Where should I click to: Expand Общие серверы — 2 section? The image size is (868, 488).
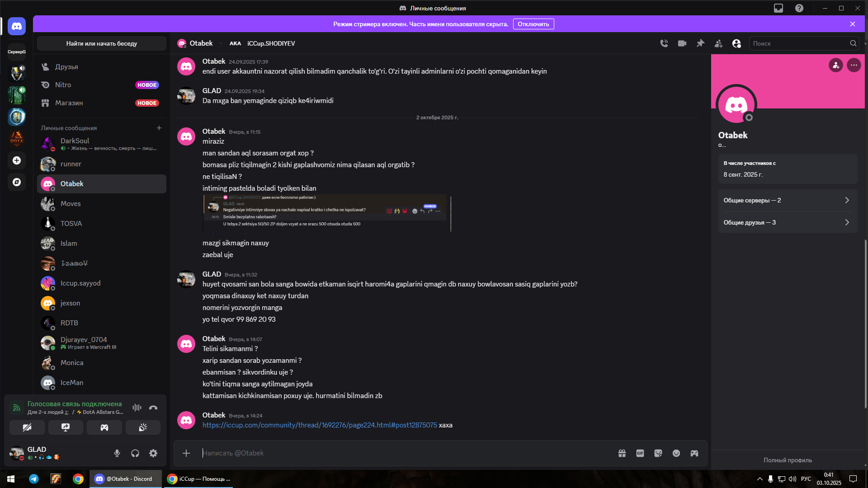787,200
